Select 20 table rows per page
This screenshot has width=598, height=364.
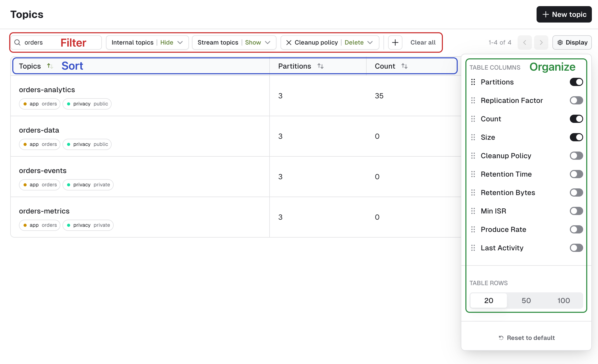pos(489,301)
